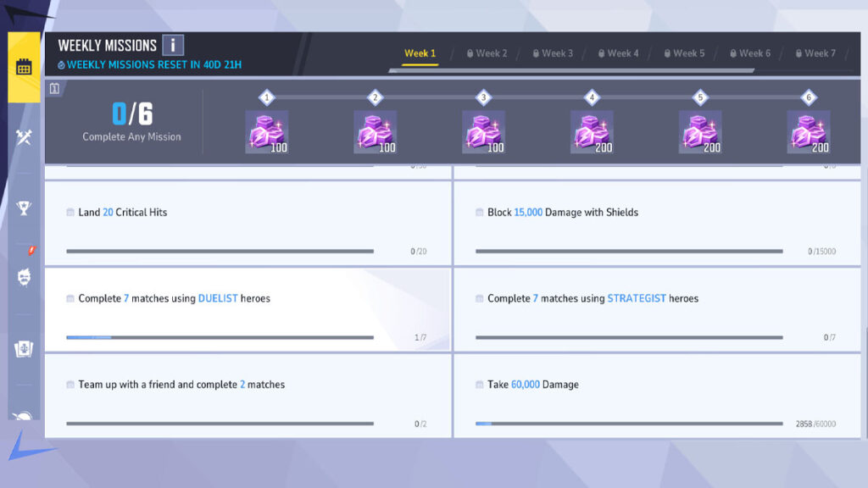This screenshot has height=488, width=868.
Task: Switch to the Week 1 tab
Action: pos(420,53)
